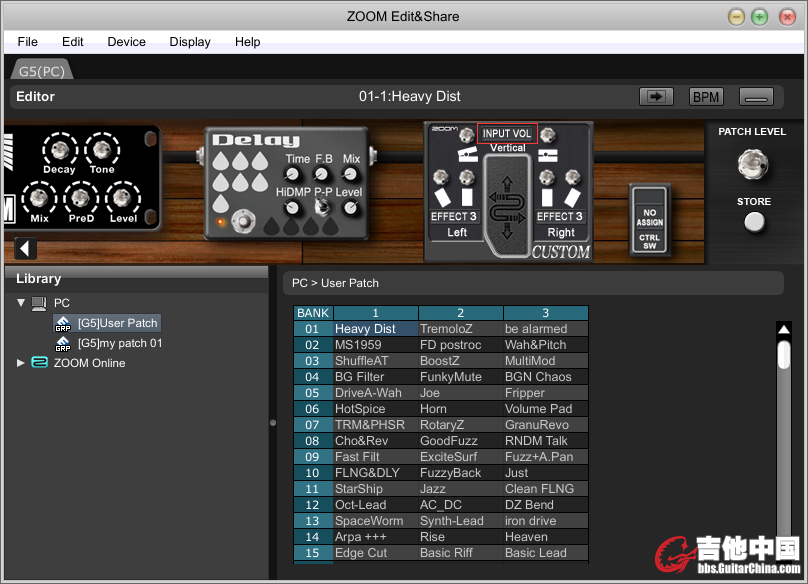Click the left scroll arrow under the pedals
The height and width of the screenshot is (584, 808).
(x=25, y=248)
